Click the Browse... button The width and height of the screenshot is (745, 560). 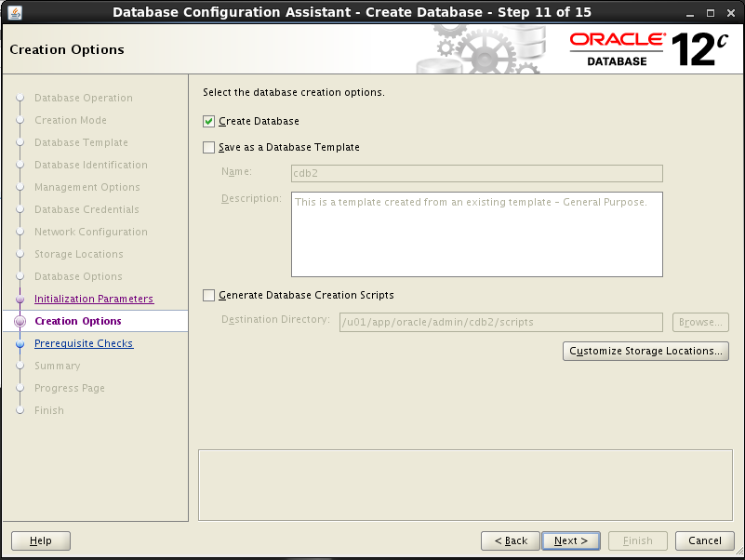click(700, 322)
